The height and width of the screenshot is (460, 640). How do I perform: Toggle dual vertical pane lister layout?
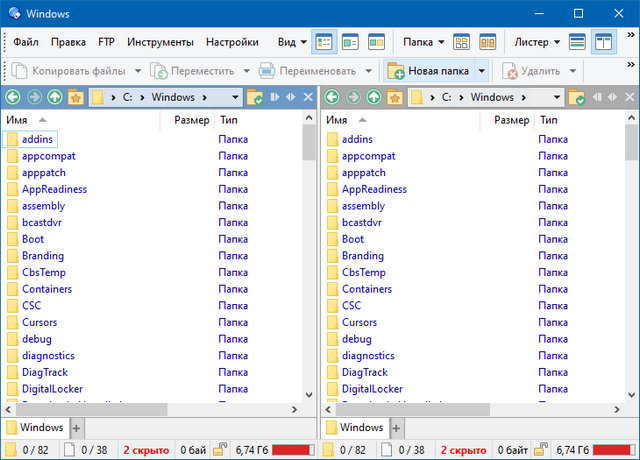coord(603,42)
